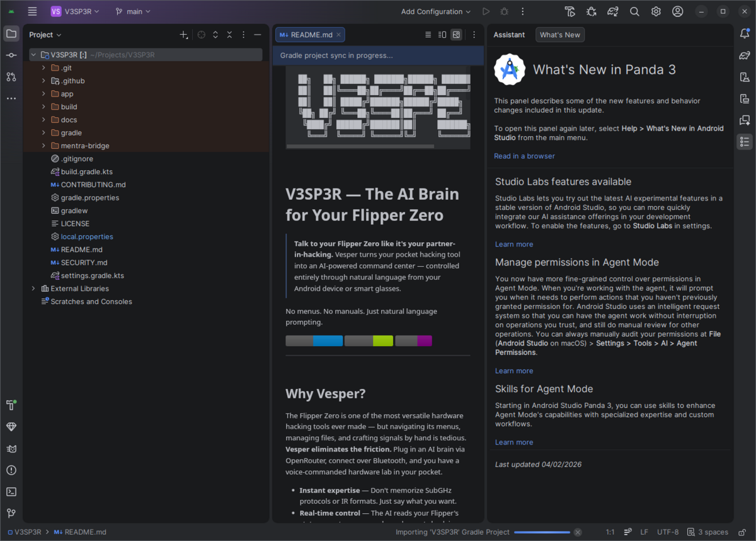Open the gem-shaped tool window icon
Screen dimensions: 756x541
click(11, 427)
